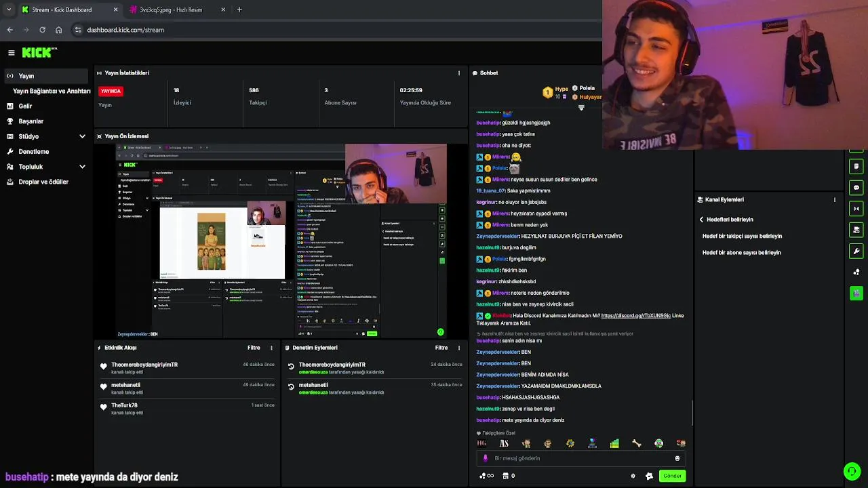Open Kanal Eylemleri three-dot menu
Image resolution: width=868 pixels, height=488 pixels.
point(835,200)
